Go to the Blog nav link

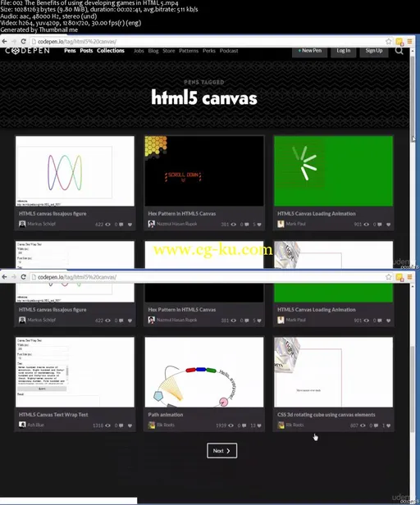[153, 51]
